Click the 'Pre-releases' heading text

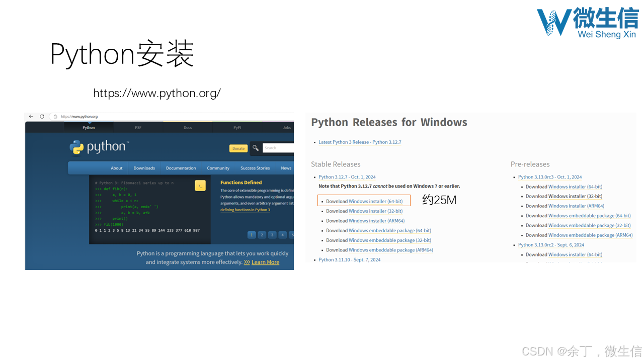point(530,164)
